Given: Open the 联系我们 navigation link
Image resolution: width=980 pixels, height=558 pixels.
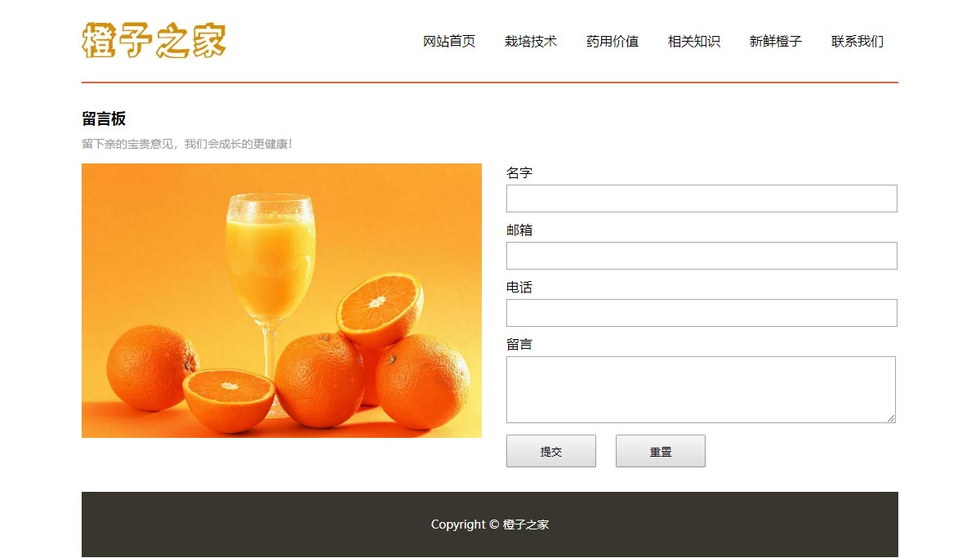Looking at the screenshot, I should pos(857,42).
